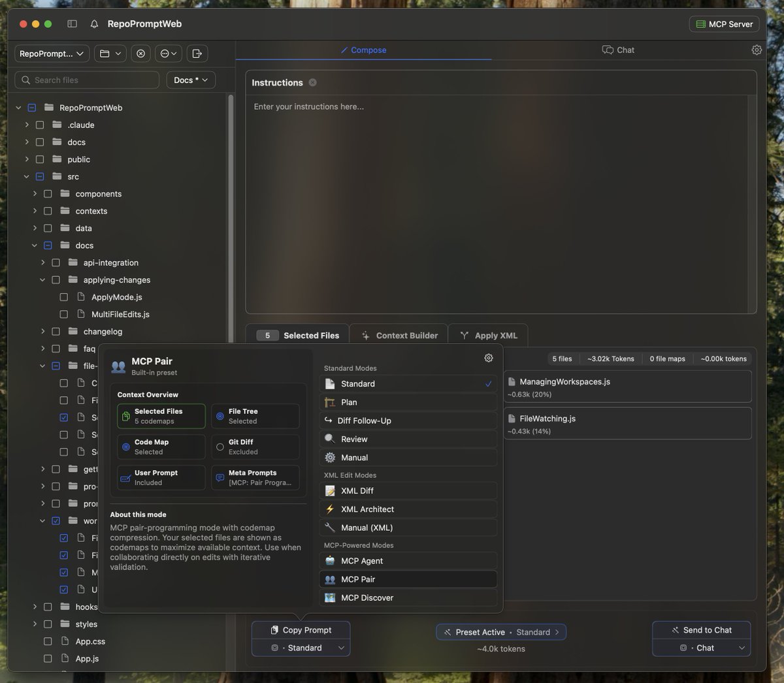784x683 pixels.
Task: Click the Send to Chat button
Action: pos(702,630)
